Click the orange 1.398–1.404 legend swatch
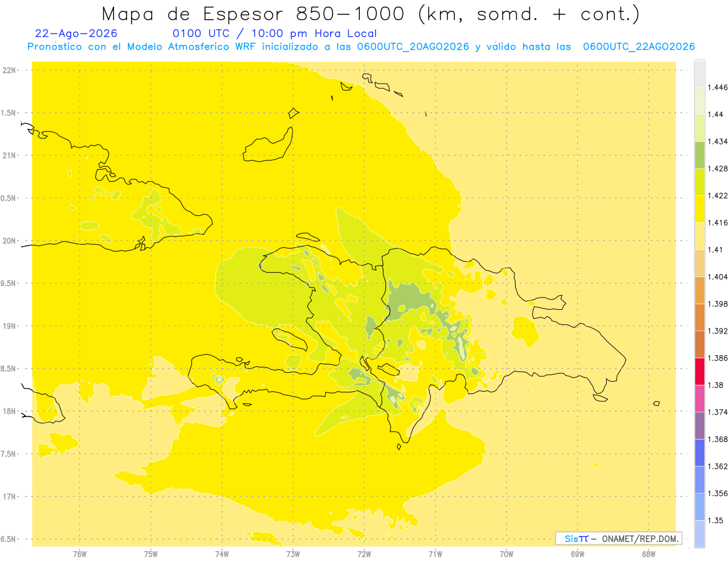The image size is (728, 562). (699, 290)
